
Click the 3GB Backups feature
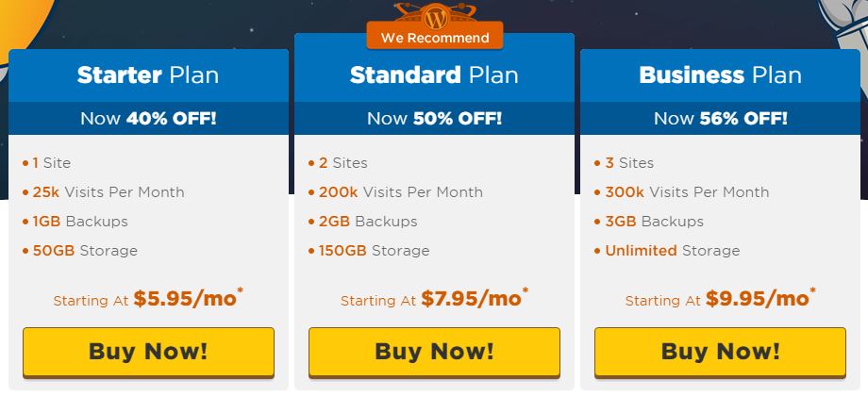pyautogui.click(x=654, y=222)
